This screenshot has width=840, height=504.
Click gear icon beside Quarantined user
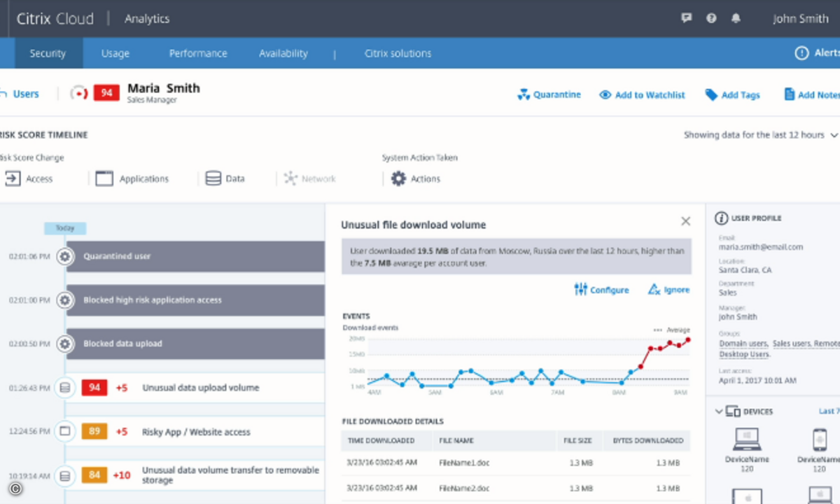pos(65,256)
